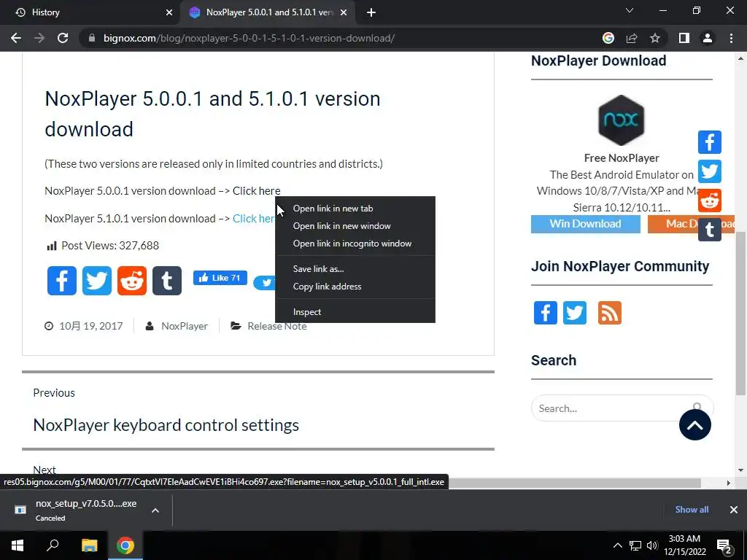
Task: Click Show all downloads
Action: [692, 510]
